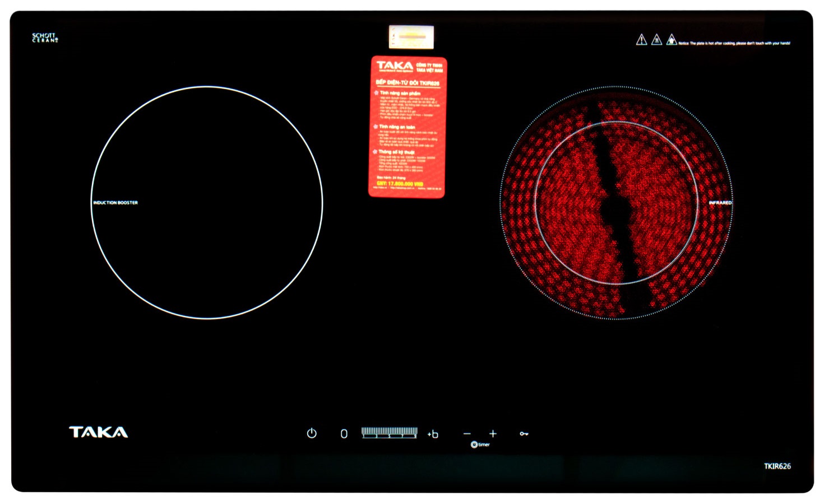
Task: Tap the TAKA brand logo on glass
Action: 99,432
